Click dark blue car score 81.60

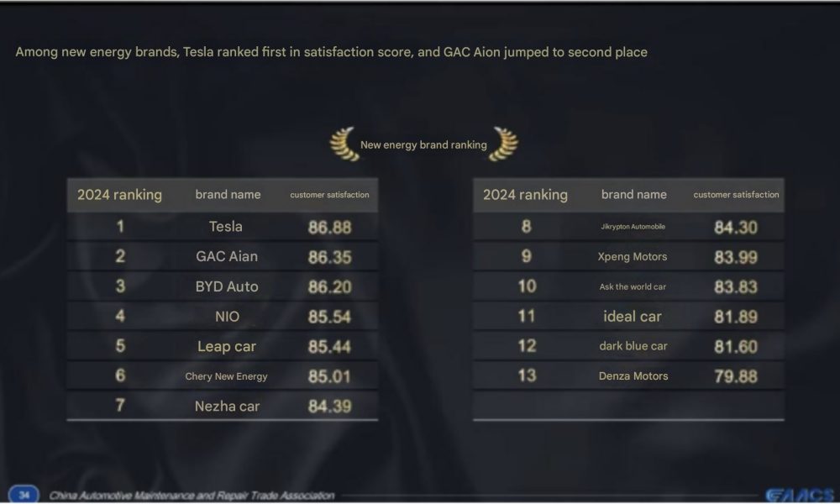click(x=736, y=347)
